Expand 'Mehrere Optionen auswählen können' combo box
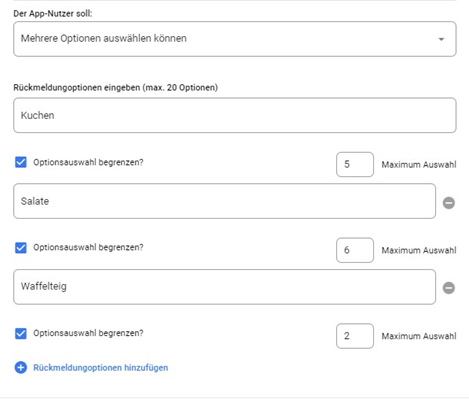This screenshot has width=469, height=399. pyautogui.click(x=235, y=39)
